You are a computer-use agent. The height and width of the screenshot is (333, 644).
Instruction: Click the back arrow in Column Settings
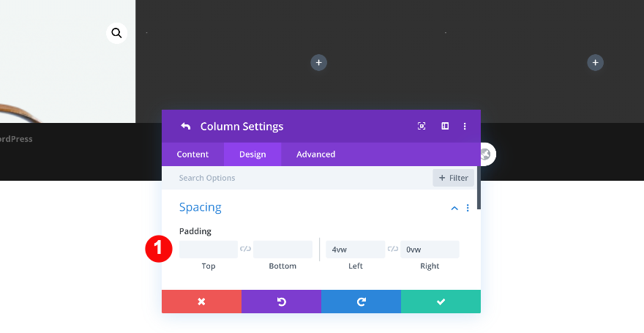(185, 127)
